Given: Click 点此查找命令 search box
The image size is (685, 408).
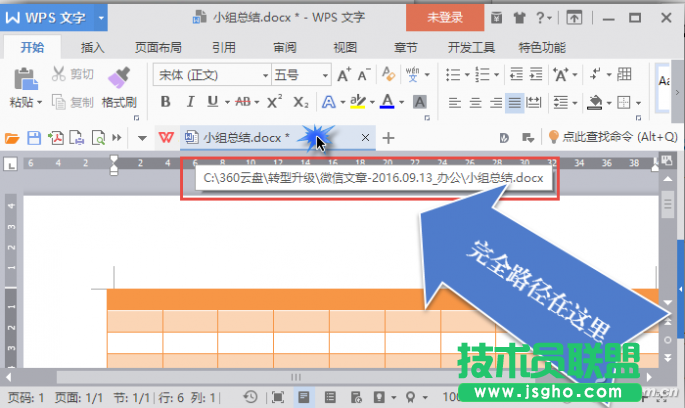Looking at the screenshot, I should click(x=613, y=137).
